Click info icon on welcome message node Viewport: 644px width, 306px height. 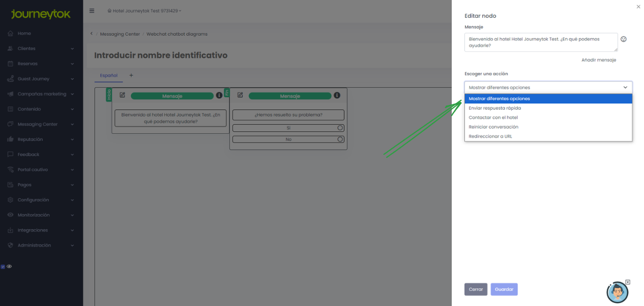point(219,96)
